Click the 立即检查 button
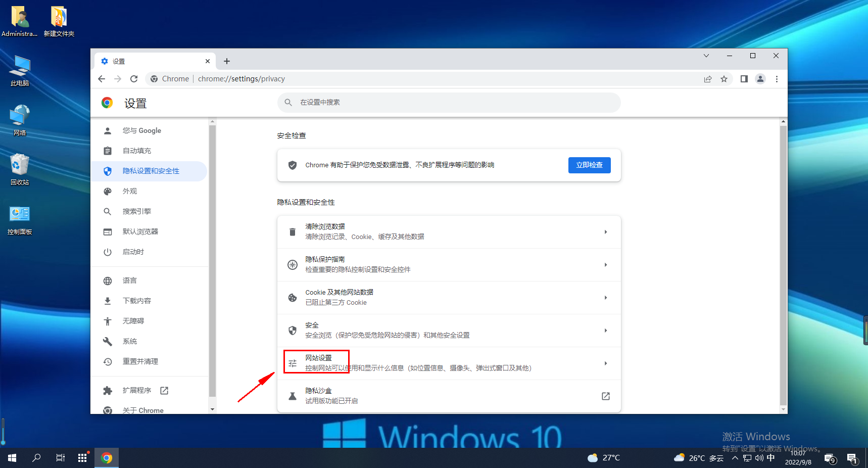Image resolution: width=868 pixels, height=468 pixels. tap(589, 165)
